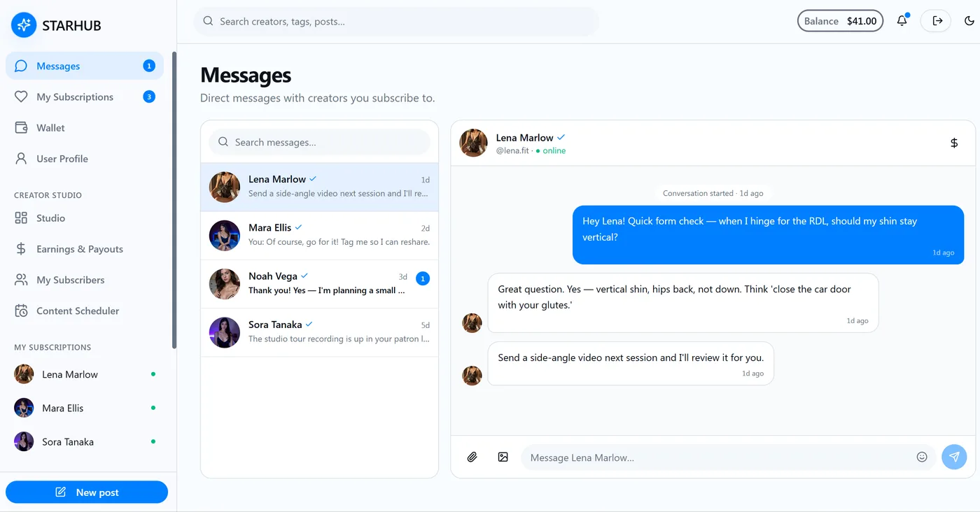Click the Messages page heading

pyautogui.click(x=246, y=75)
